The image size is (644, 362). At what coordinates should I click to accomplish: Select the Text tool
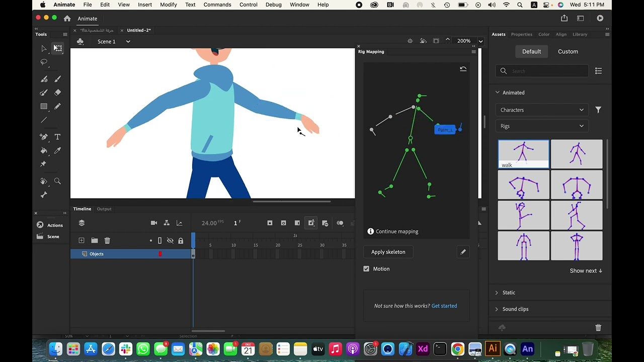pyautogui.click(x=57, y=137)
